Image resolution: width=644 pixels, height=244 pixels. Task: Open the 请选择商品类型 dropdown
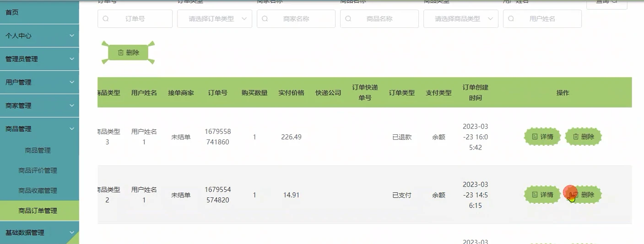460,19
